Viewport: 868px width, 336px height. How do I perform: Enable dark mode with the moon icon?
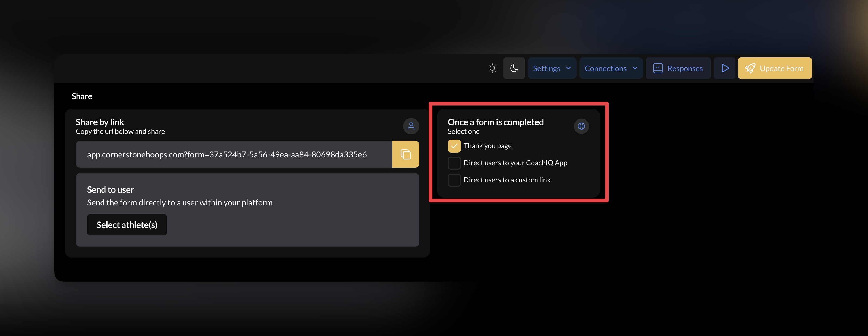(514, 68)
